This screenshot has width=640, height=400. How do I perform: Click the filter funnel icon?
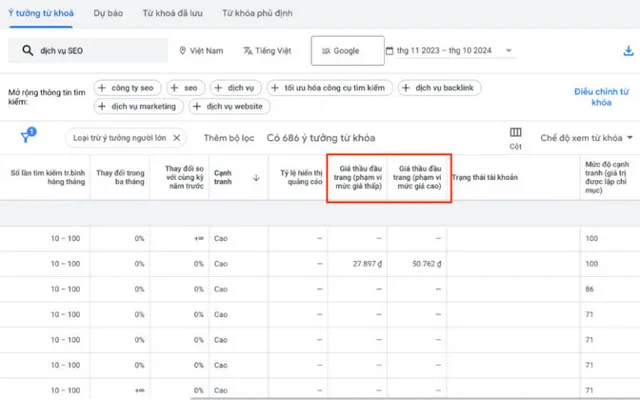click(x=26, y=136)
